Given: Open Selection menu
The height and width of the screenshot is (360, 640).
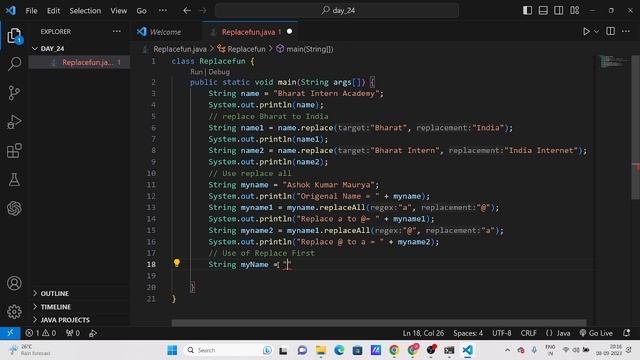Looking at the screenshot, I should [x=85, y=11].
